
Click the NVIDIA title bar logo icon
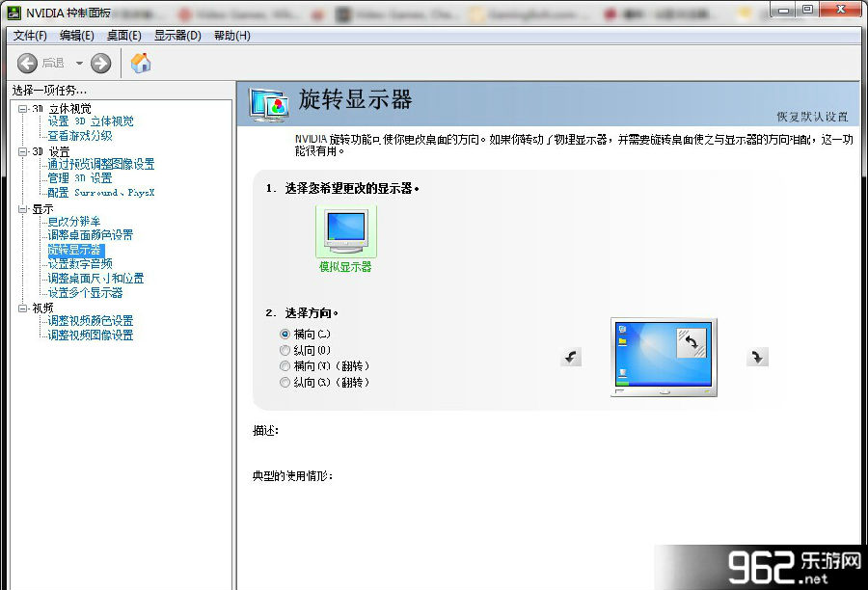[14, 12]
